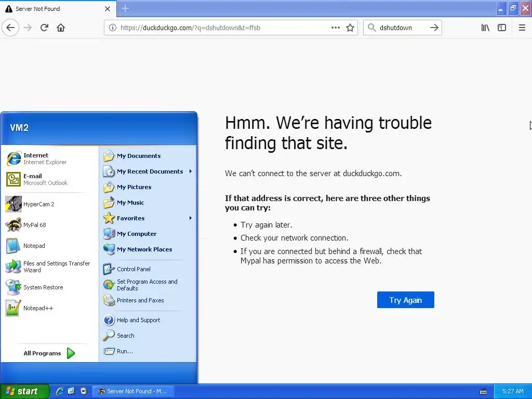The image size is (532, 399).
Task: Launch Internet Explorer from Start menu
Action: tap(49, 158)
